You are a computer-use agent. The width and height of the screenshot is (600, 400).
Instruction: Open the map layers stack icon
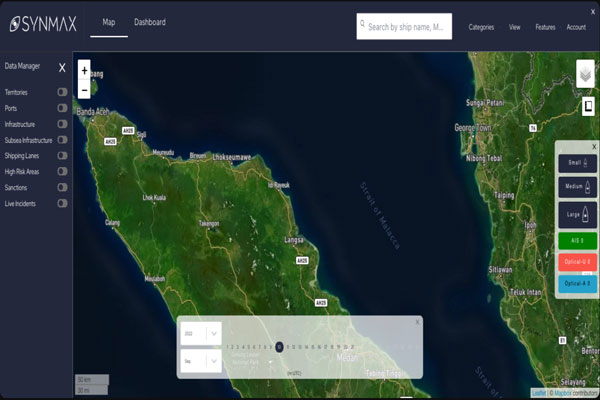tap(586, 74)
